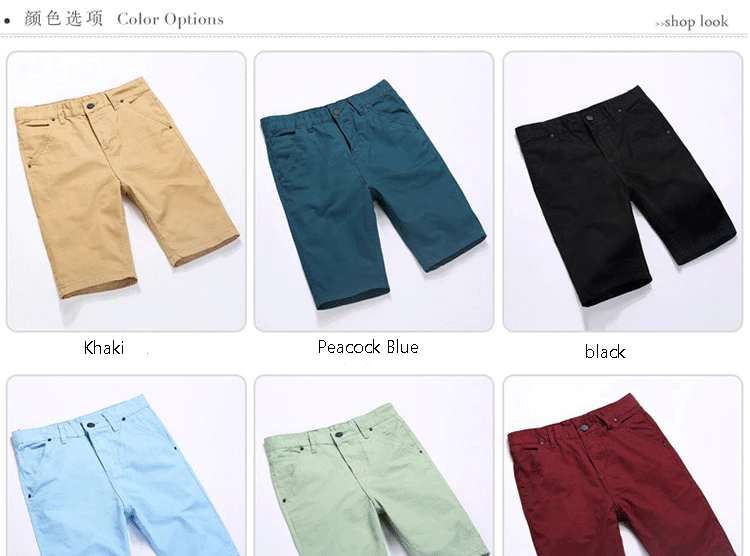Screen dimensions: 750x556
Task: Click the light blue shorts waistband button
Action: pos(91,425)
